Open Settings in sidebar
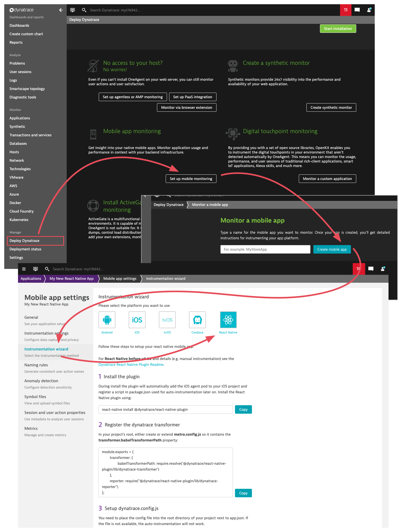Screen dimensions: 402x532 16,258
